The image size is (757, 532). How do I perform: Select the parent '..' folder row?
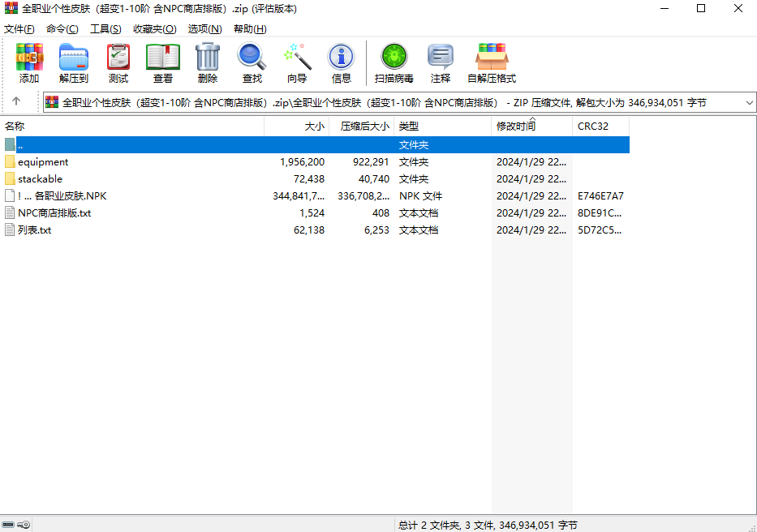[x=316, y=145]
